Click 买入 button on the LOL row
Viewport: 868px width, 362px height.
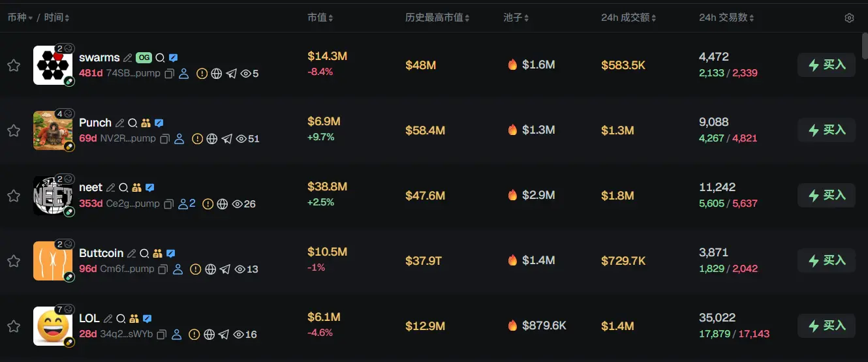826,325
